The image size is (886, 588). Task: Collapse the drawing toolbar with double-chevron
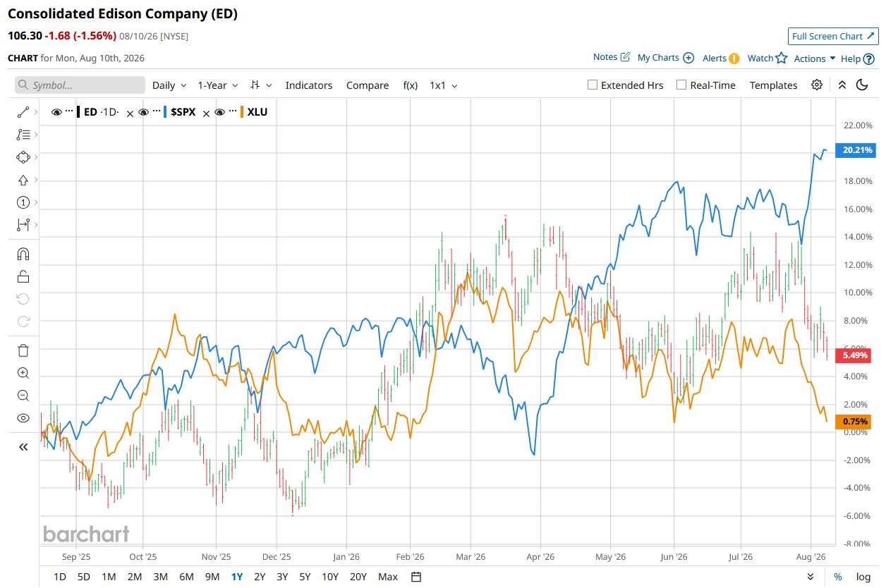tap(23, 446)
